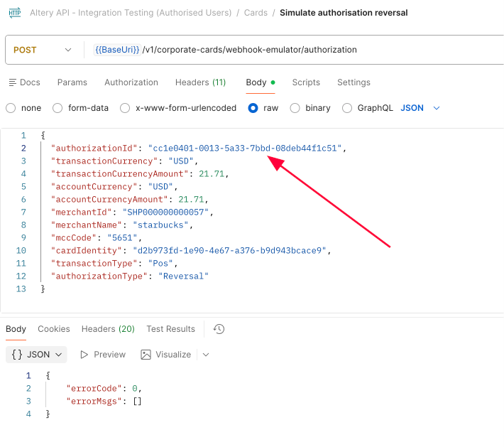Click the accountCurrencyAmount 21.71 value

(191, 200)
